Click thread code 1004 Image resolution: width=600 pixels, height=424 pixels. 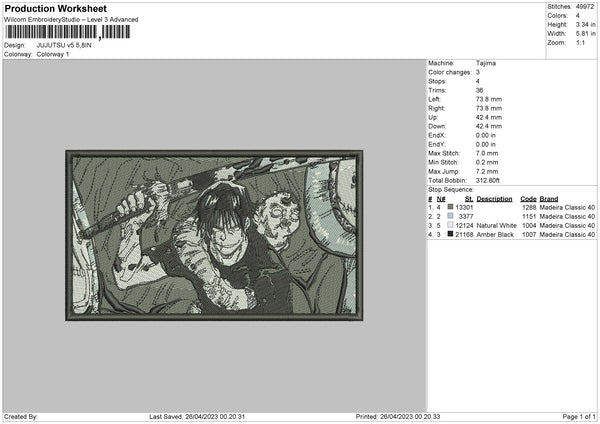[529, 226]
